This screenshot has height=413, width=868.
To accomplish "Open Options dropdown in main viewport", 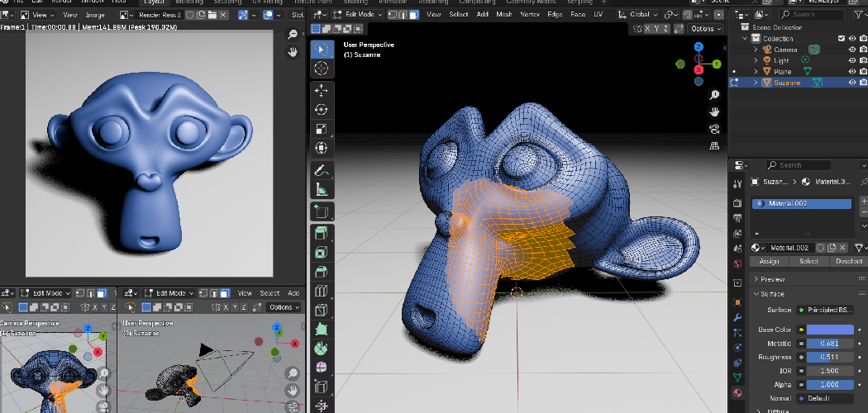I will click(706, 28).
